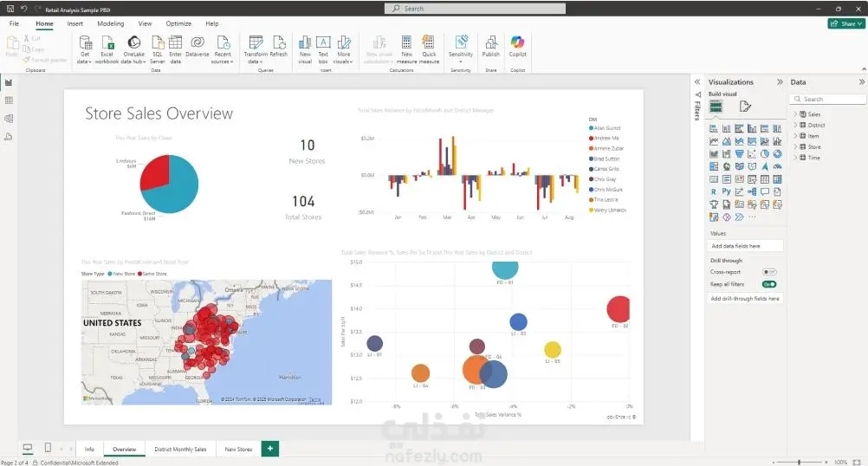Focus the Data pane Search field
The image size is (868, 466).
[x=827, y=99]
